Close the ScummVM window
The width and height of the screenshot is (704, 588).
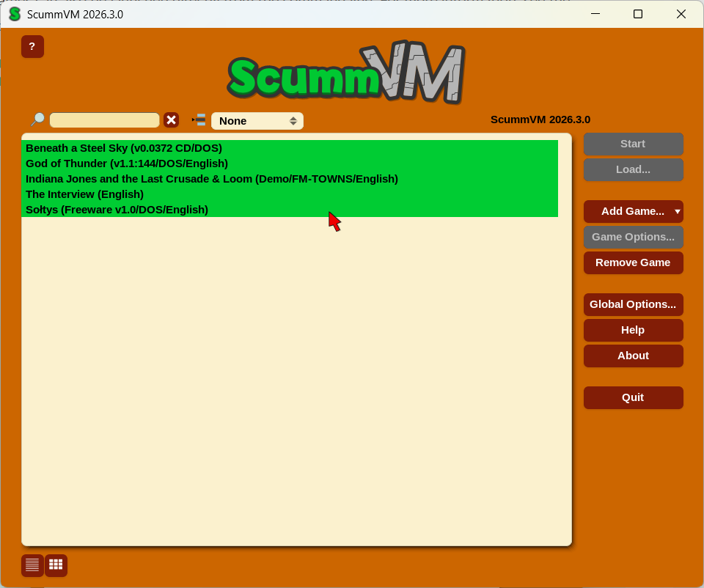pos(681,14)
